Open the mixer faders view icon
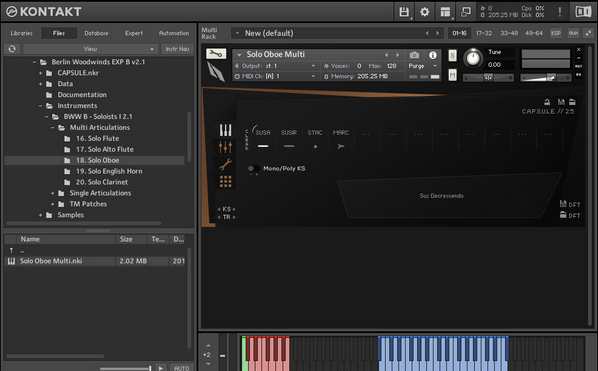Screen dimensions: 598x371 [225, 147]
